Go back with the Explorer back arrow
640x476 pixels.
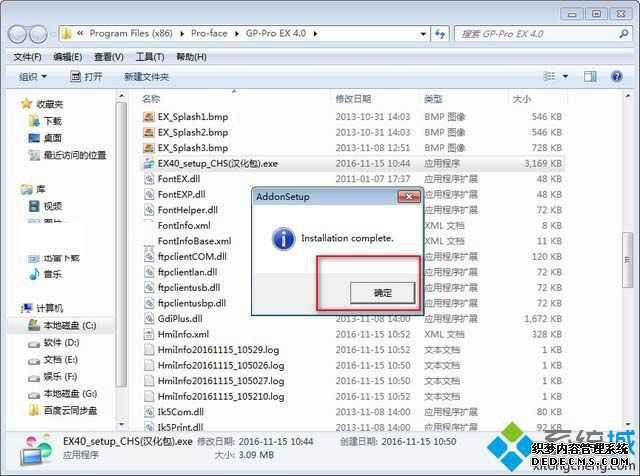point(18,34)
